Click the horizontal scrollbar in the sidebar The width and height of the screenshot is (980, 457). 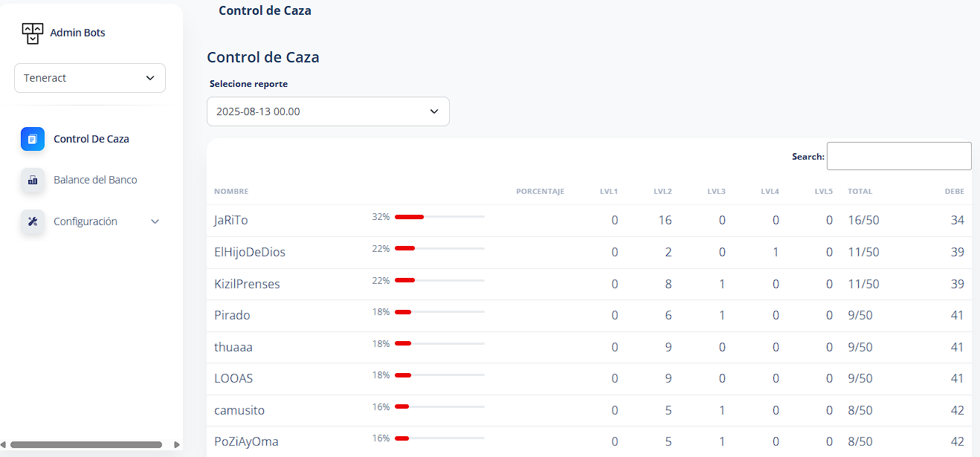[x=86, y=444]
